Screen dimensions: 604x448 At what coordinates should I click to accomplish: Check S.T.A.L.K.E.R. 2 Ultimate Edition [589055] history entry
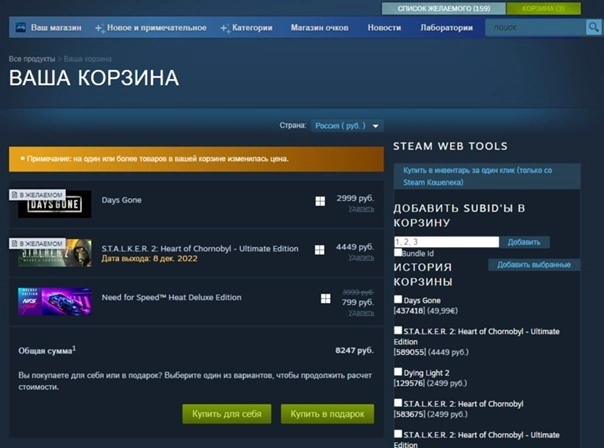[x=398, y=331]
